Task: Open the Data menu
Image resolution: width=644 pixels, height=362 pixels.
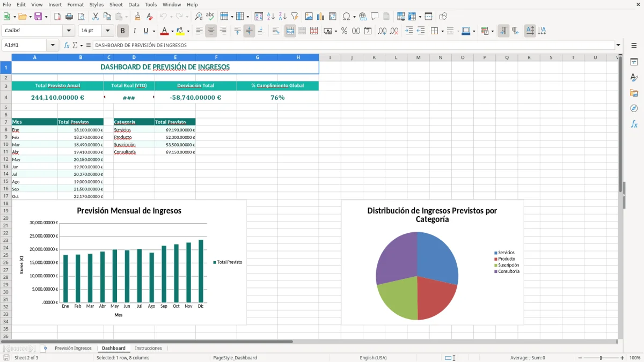Action: point(134,4)
